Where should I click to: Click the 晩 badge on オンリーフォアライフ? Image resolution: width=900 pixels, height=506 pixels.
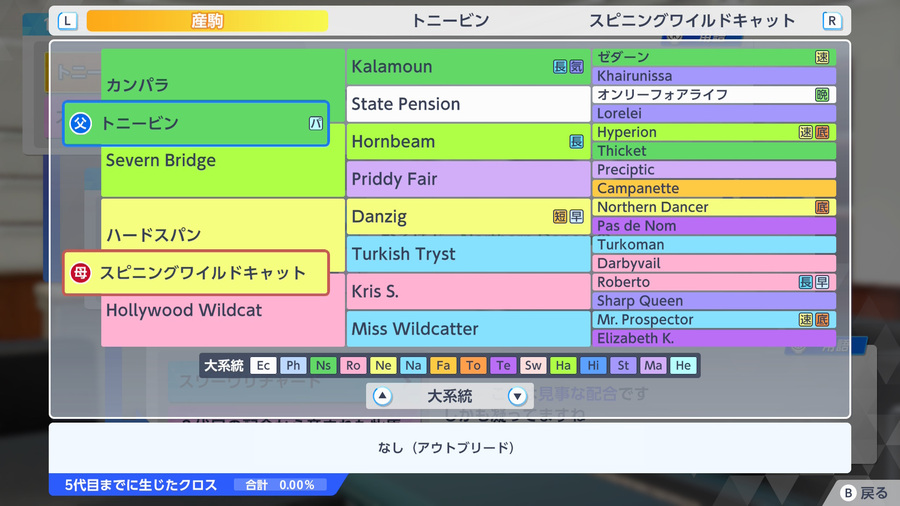pyautogui.click(x=822, y=95)
